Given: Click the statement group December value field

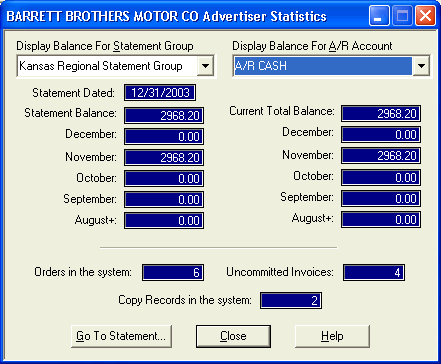Looking at the screenshot, I should tap(164, 136).
